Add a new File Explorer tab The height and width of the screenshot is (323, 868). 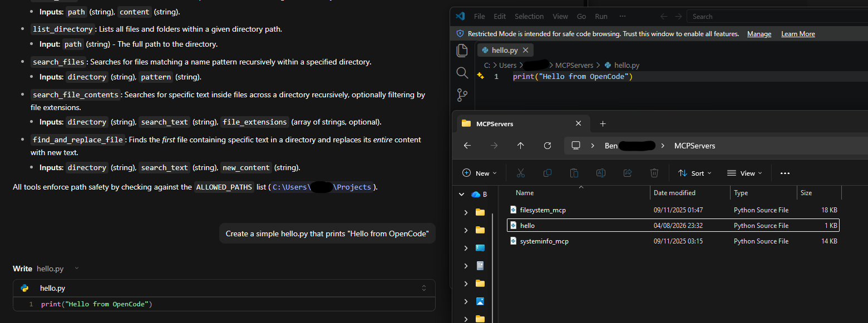[603, 123]
